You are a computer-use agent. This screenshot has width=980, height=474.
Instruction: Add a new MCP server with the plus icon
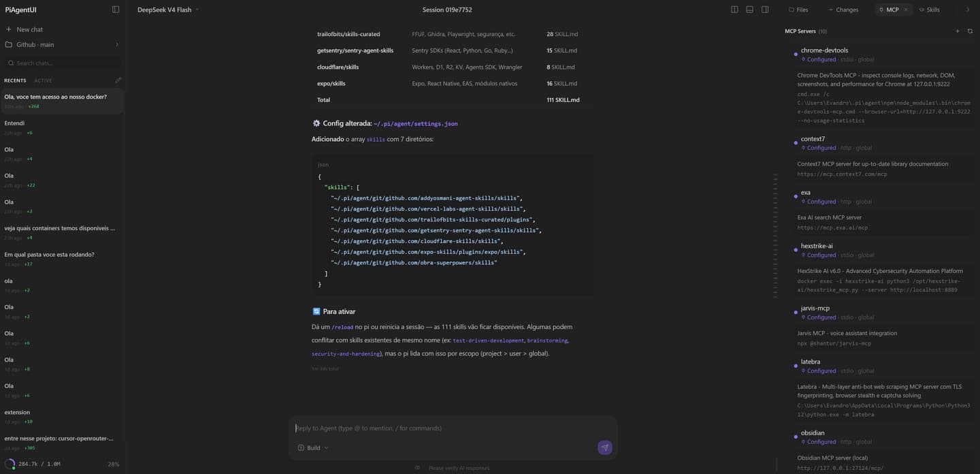tap(958, 31)
